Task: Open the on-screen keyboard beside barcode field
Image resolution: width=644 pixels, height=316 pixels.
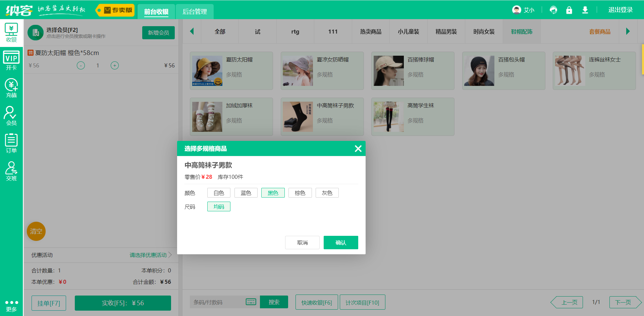Action: click(251, 302)
